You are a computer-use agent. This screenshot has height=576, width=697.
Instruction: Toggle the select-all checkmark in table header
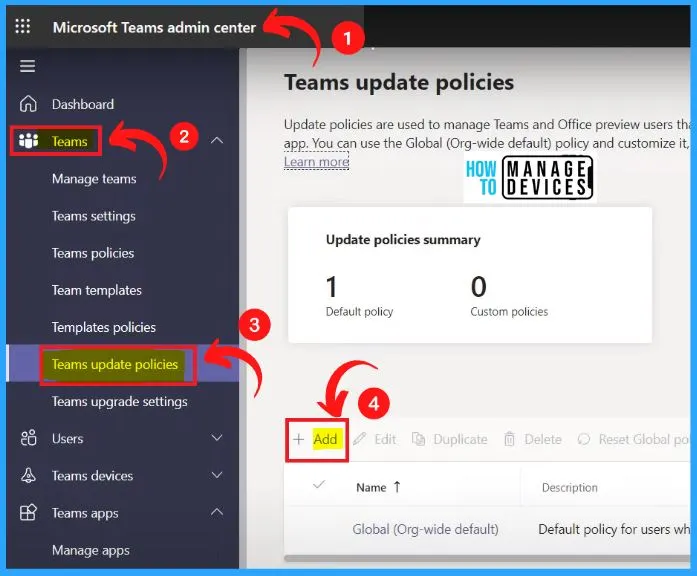click(319, 484)
